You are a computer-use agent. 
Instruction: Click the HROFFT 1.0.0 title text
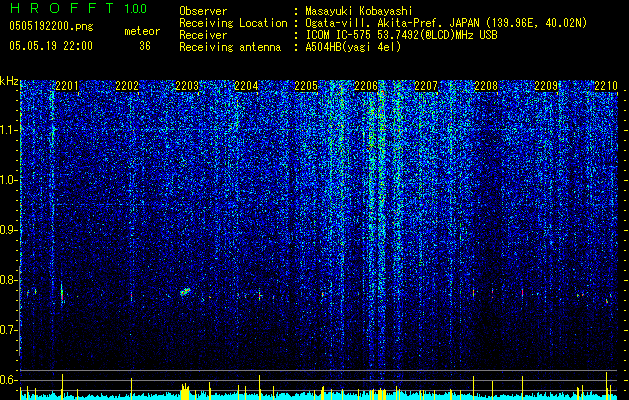(79, 8)
